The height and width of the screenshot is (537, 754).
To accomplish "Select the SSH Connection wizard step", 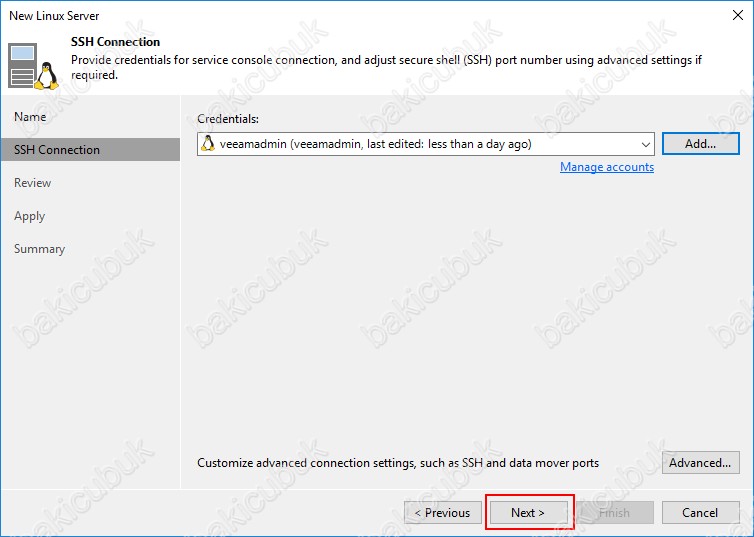I will 90,150.
